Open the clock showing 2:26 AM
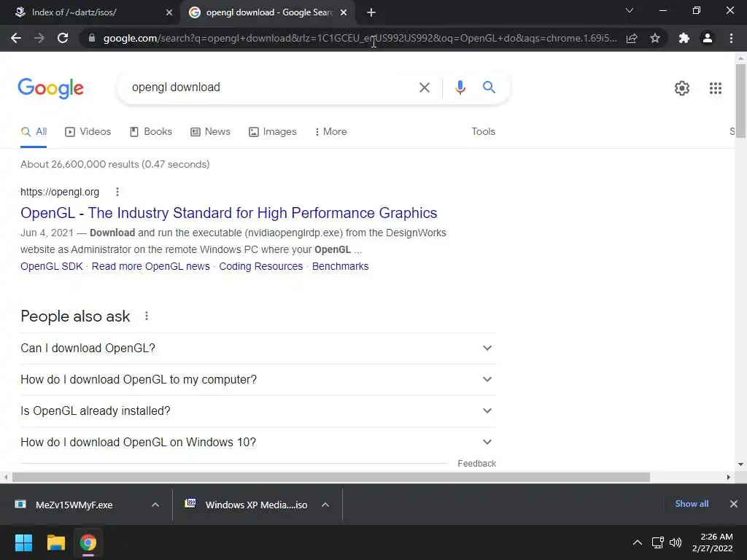Viewport: 747px width, 560px height. 713,542
